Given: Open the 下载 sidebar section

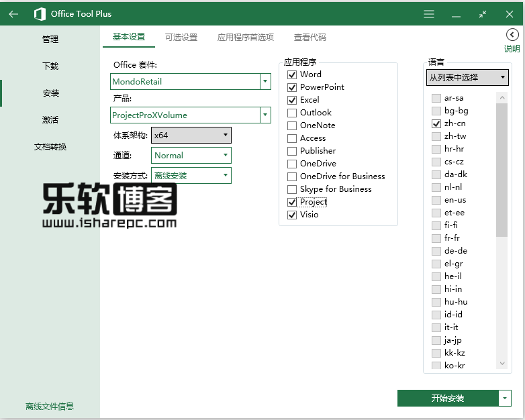Looking at the screenshot, I should (50, 66).
